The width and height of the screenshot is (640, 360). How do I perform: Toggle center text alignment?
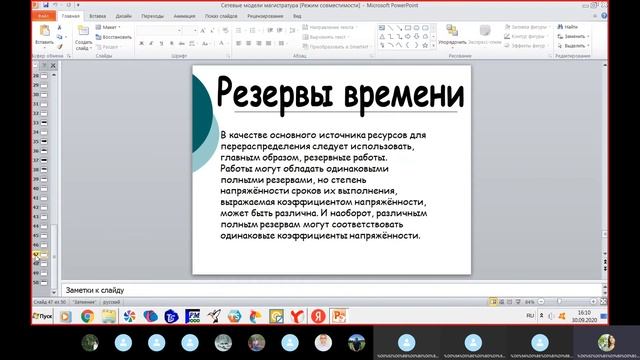[x=249, y=43]
